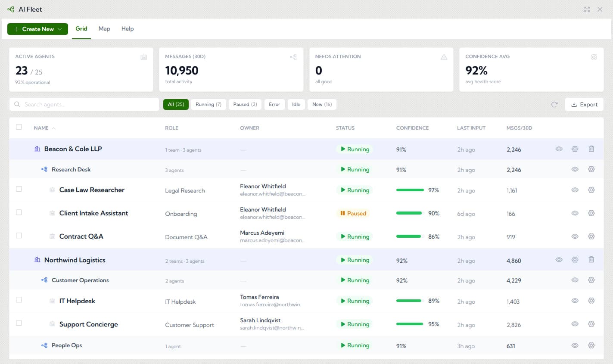
Task: Open the Create New dropdown
Action: [37, 29]
